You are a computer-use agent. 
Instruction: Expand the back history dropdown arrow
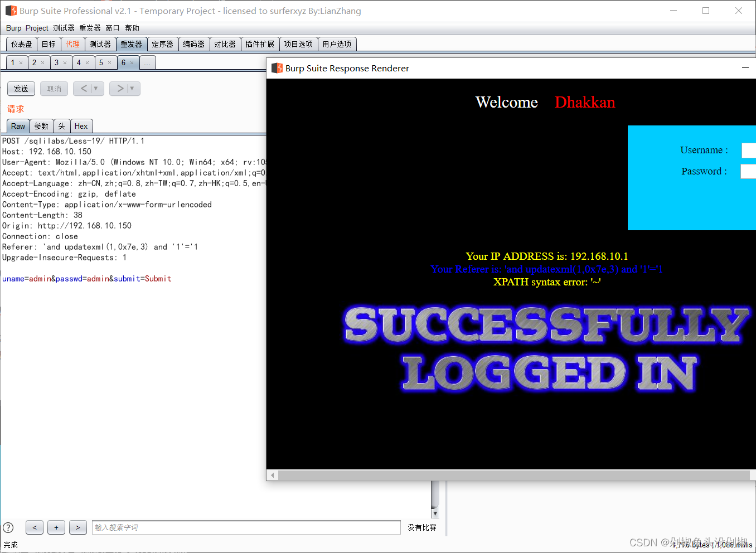96,89
